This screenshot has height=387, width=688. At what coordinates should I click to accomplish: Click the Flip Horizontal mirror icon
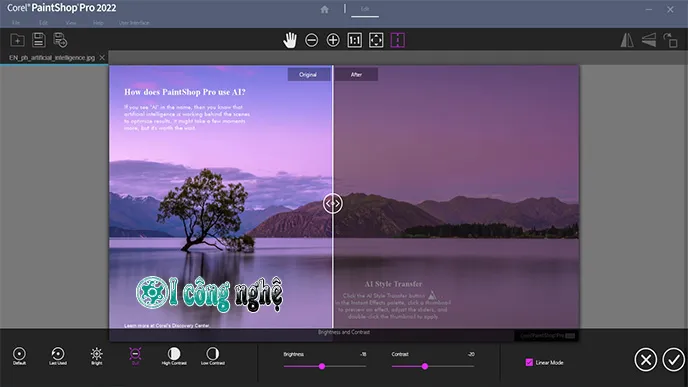pyautogui.click(x=627, y=40)
